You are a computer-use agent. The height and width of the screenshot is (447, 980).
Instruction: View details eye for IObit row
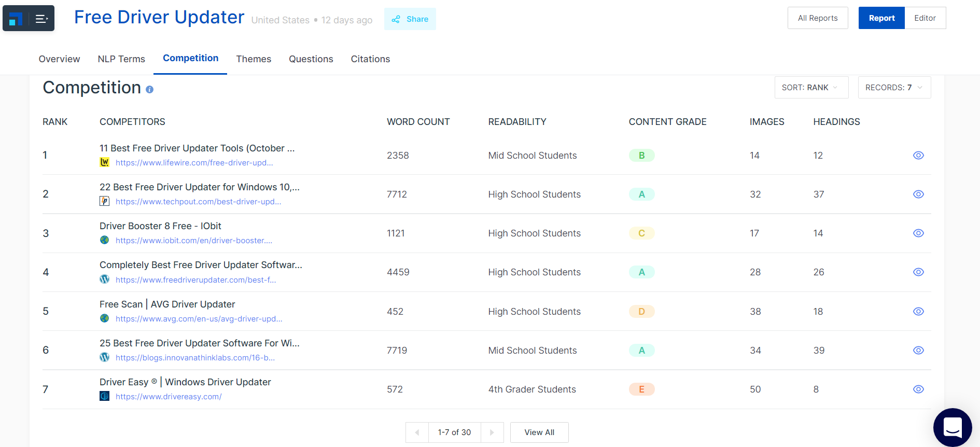918,233
